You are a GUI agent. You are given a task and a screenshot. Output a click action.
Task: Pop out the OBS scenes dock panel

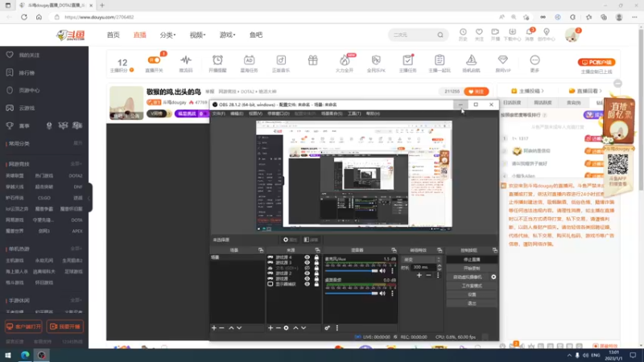pos(260,250)
